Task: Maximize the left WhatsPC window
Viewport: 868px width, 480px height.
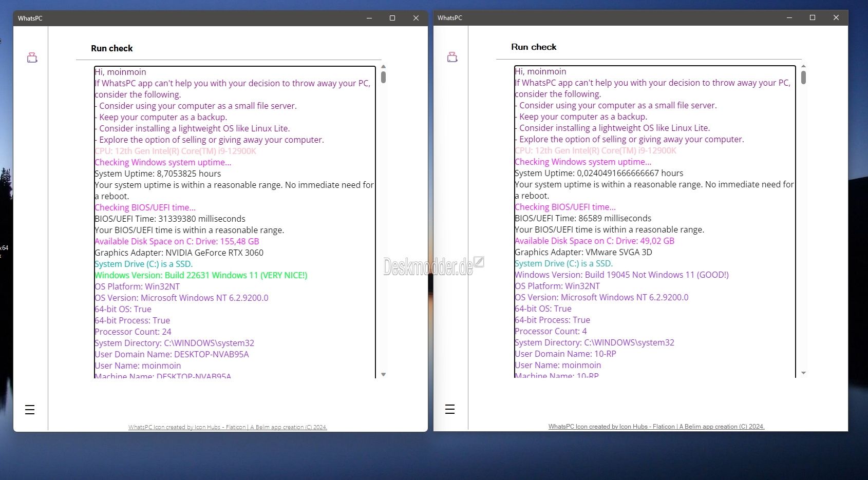Action: point(392,18)
